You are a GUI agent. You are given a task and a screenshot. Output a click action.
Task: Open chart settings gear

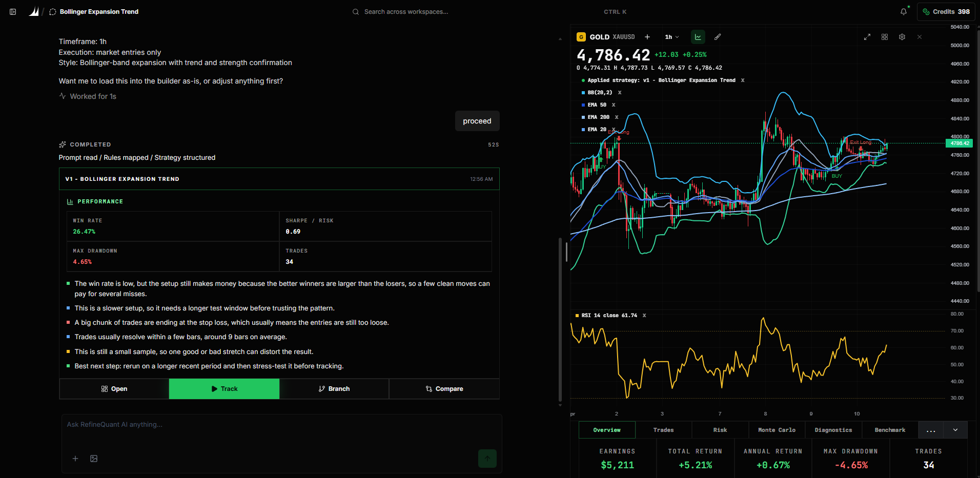[x=902, y=37]
